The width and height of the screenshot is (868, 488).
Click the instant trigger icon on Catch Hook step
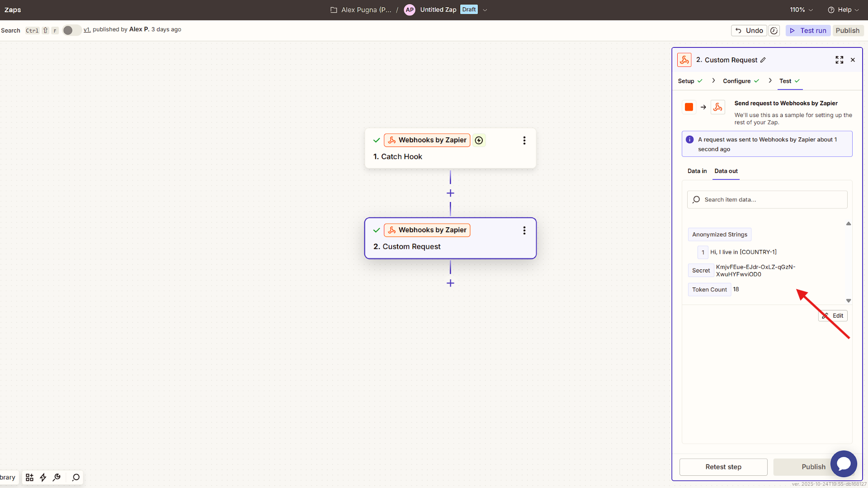click(x=479, y=140)
